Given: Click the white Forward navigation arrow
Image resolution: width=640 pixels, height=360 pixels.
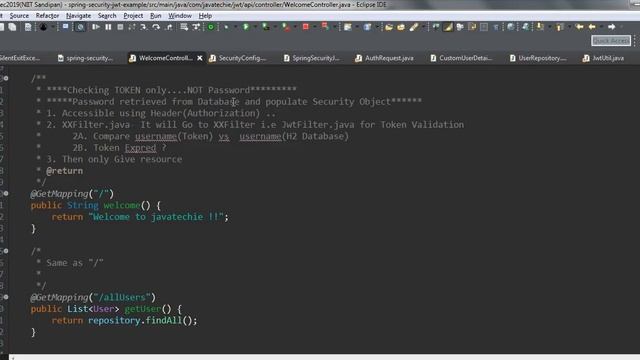Looking at the screenshot, I should pos(611,27).
